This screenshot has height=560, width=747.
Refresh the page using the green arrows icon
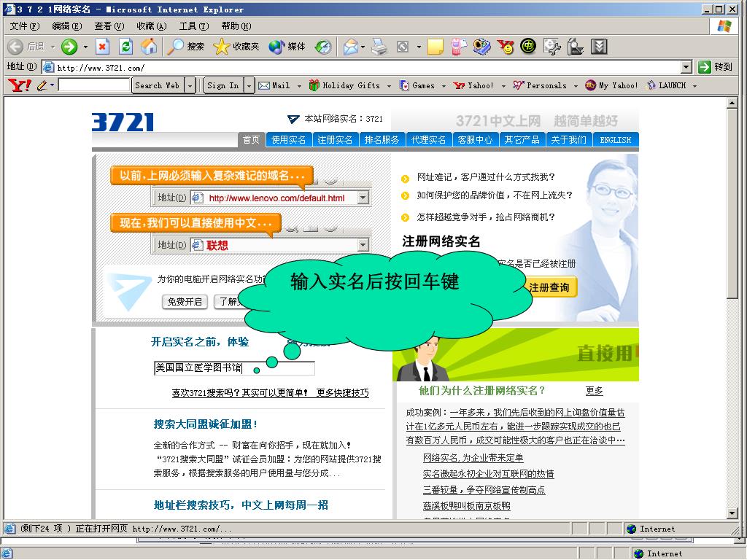coord(125,47)
